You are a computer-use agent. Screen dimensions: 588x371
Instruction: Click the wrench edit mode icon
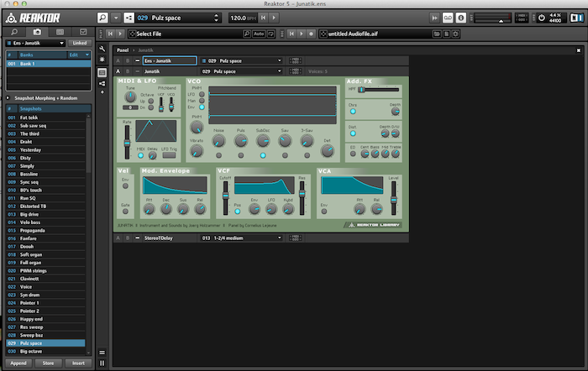click(102, 49)
